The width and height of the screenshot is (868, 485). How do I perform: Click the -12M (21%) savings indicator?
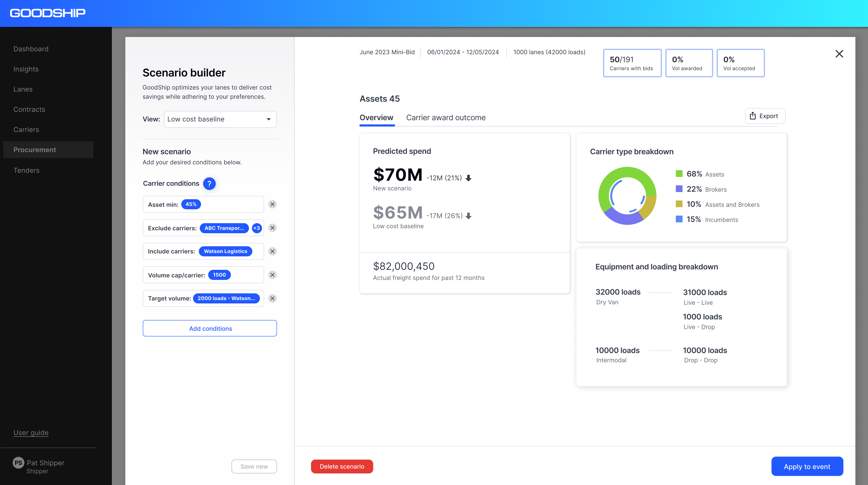click(x=449, y=178)
